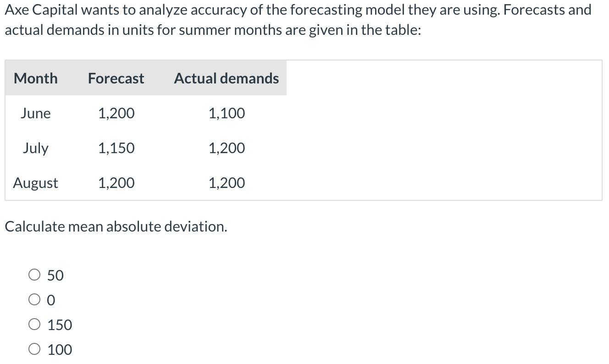Select the radio button for answer 50
This screenshot has width=609, height=364.
pos(34,275)
